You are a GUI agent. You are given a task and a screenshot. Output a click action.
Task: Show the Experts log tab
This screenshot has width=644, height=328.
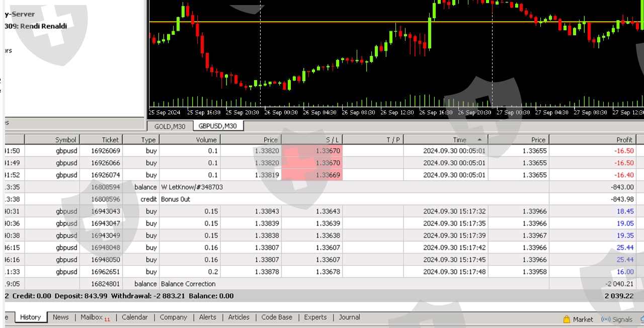315,317
